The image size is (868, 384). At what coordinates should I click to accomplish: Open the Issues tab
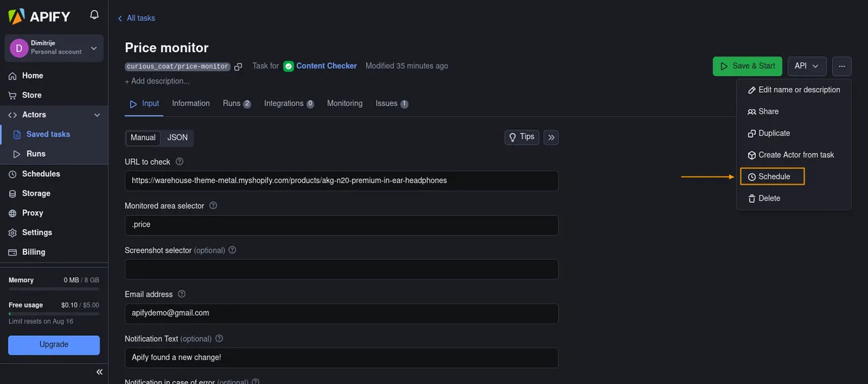pyautogui.click(x=392, y=104)
